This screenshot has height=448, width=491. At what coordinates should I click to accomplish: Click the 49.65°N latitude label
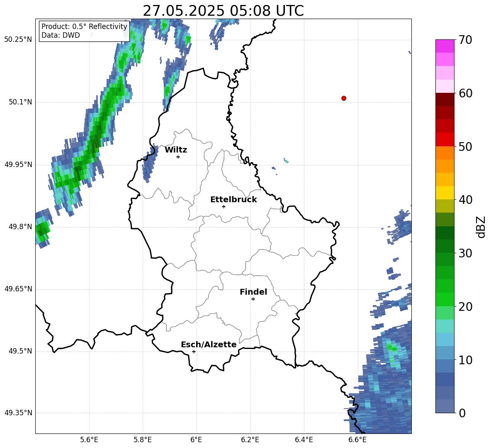point(18,289)
